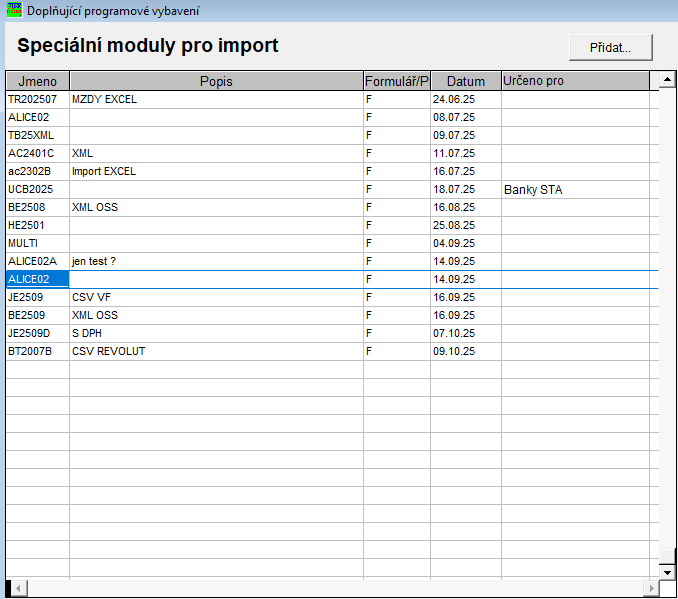Click the Formulář/P column header
The image size is (678, 599).
(397, 81)
